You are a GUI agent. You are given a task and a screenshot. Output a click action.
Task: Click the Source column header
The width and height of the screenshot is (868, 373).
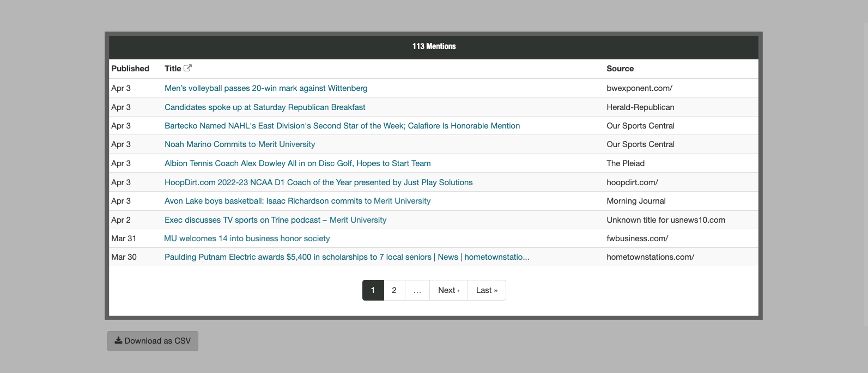click(x=620, y=69)
